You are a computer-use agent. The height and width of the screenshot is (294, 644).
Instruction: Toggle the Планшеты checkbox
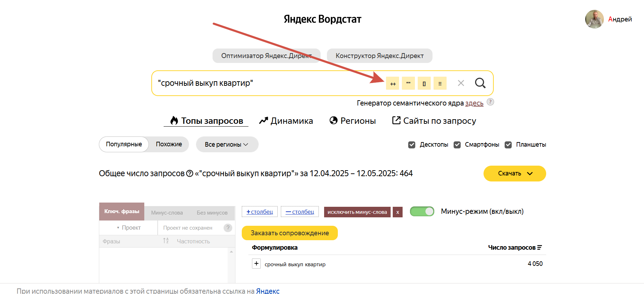(x=508, y=145)
